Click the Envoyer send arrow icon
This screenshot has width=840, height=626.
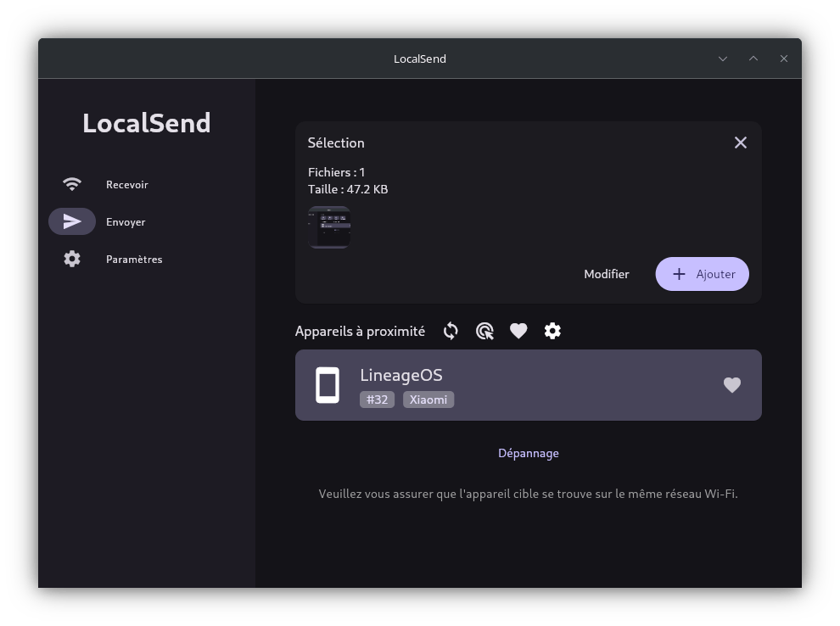[x=72, y=221]
